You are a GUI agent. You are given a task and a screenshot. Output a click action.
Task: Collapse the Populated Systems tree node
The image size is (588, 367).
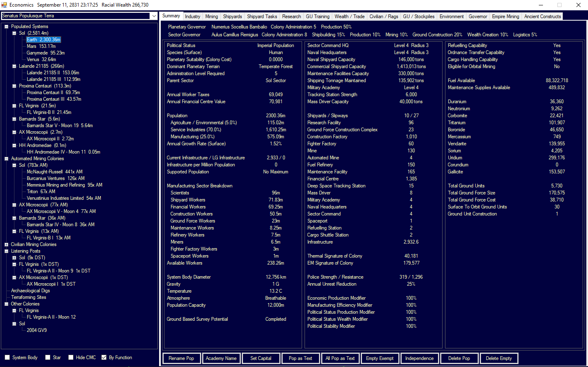pyautogui.click(x=7, y=26)
